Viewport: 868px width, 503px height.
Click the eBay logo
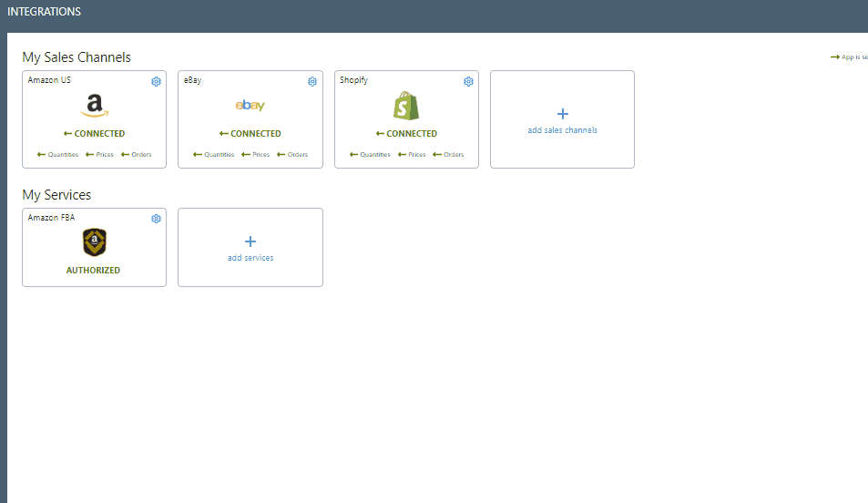click(250, 105)
